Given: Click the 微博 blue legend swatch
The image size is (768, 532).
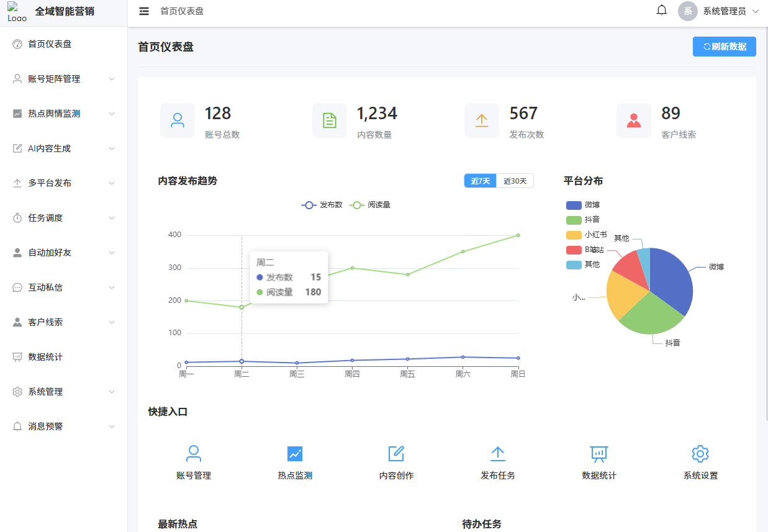Looking at the screenshot, I should point(574,205).
